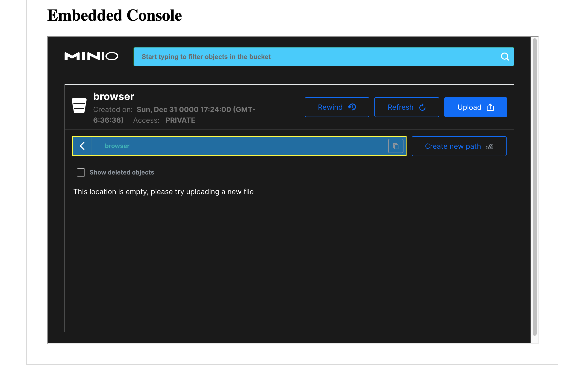Click the PRIVATE access value

coord(180,120)
